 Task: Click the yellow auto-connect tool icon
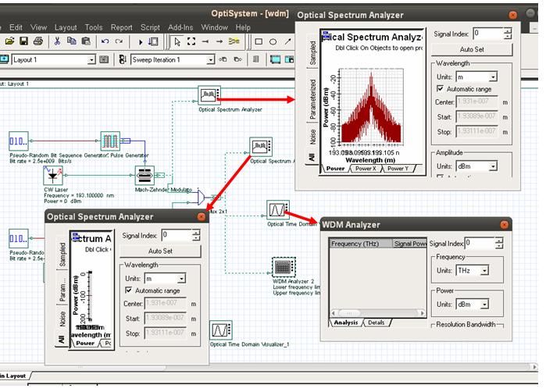click(x=234, y=41)
